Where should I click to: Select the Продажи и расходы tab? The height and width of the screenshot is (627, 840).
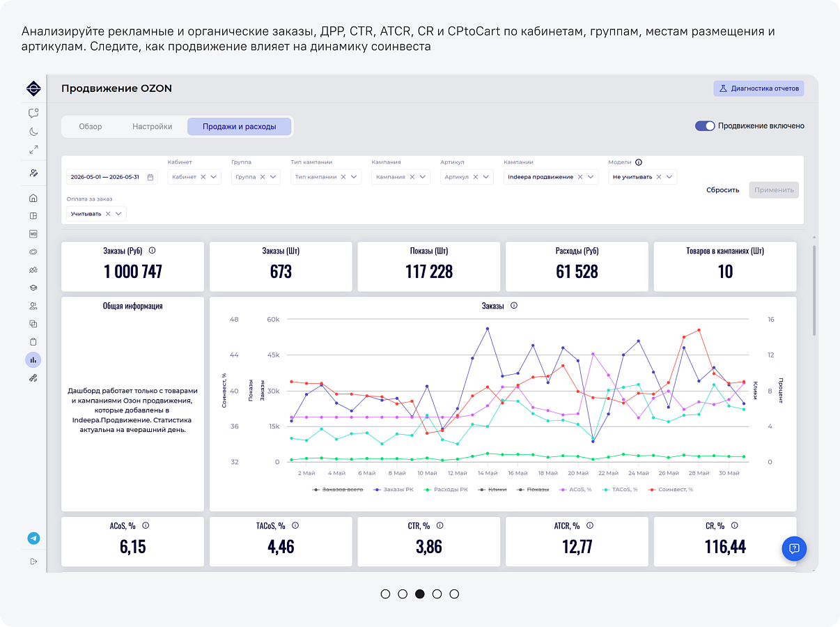tap(240, 127)
